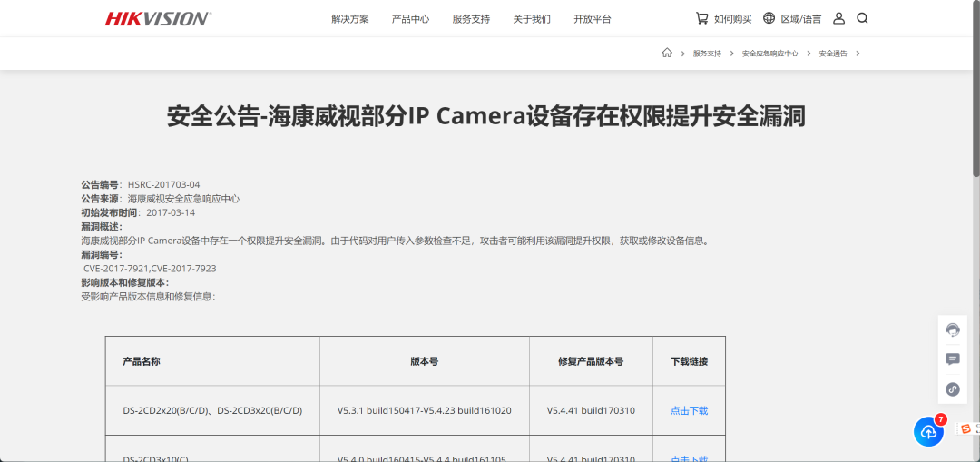The height and width of the screenshot is (462, 980).
Task: Click 下载链接 table header
Action: click(690, 361)
